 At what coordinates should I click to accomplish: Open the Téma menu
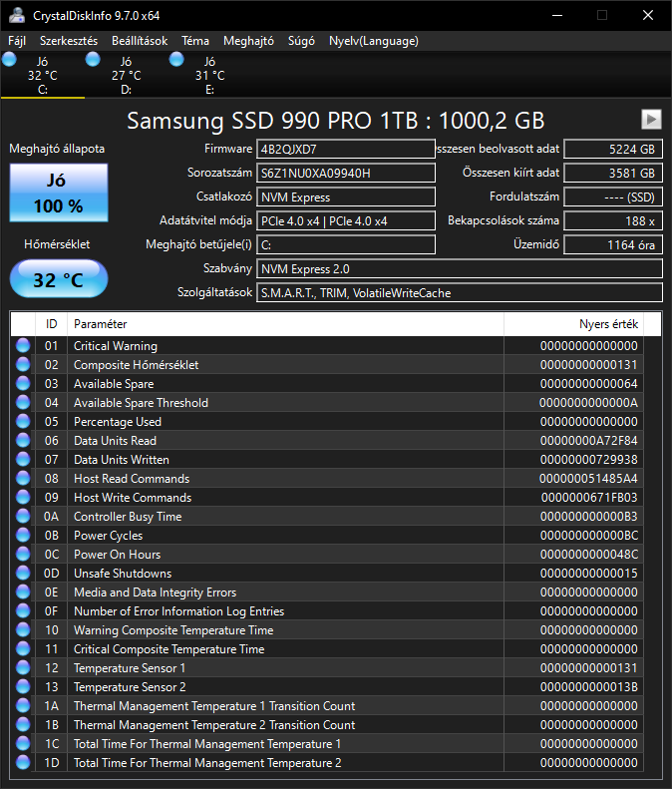tap(195, 41)
